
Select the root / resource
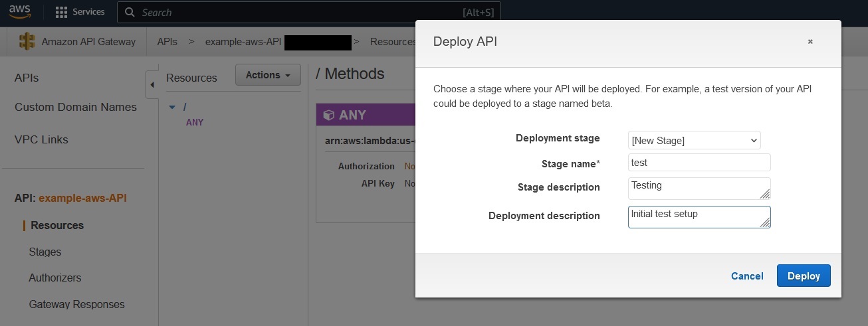(x=185, y=107)
